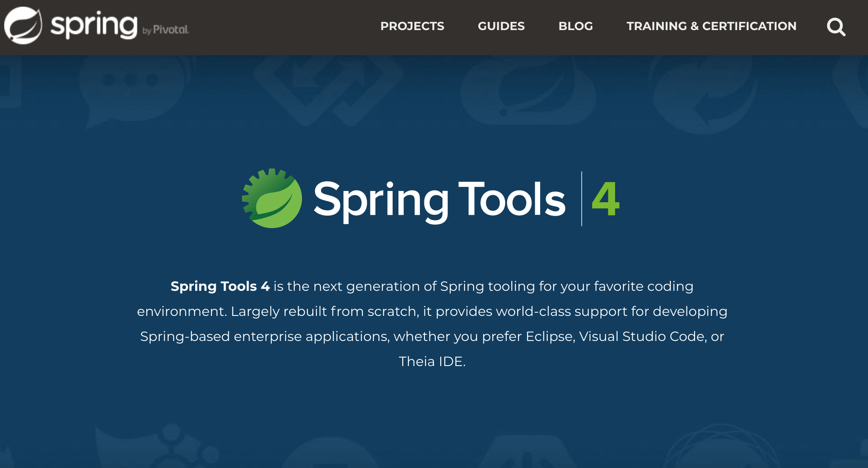Click the "spring" wordmark text in header
The height and width of the screenshot is (468, 868).
[x=94, y=25]
